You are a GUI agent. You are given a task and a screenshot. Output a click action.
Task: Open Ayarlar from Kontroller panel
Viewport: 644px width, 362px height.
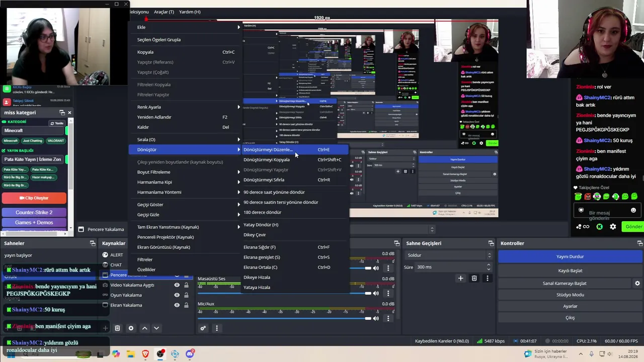click(x=570, y=306)
